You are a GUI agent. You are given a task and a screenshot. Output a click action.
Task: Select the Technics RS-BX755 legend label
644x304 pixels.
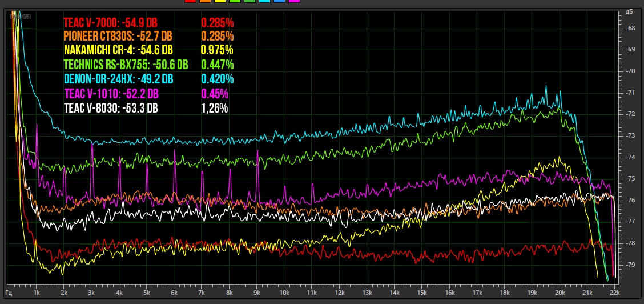[x=126, y=65]
